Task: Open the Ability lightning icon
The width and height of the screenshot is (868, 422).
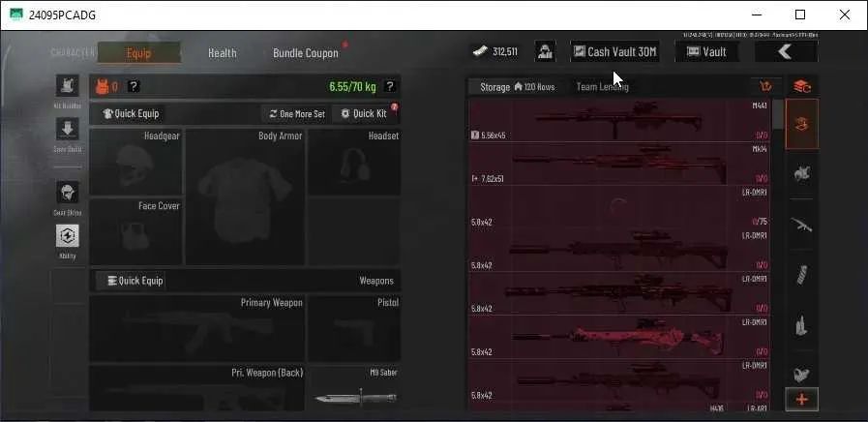Action: (x=68, y=236)
